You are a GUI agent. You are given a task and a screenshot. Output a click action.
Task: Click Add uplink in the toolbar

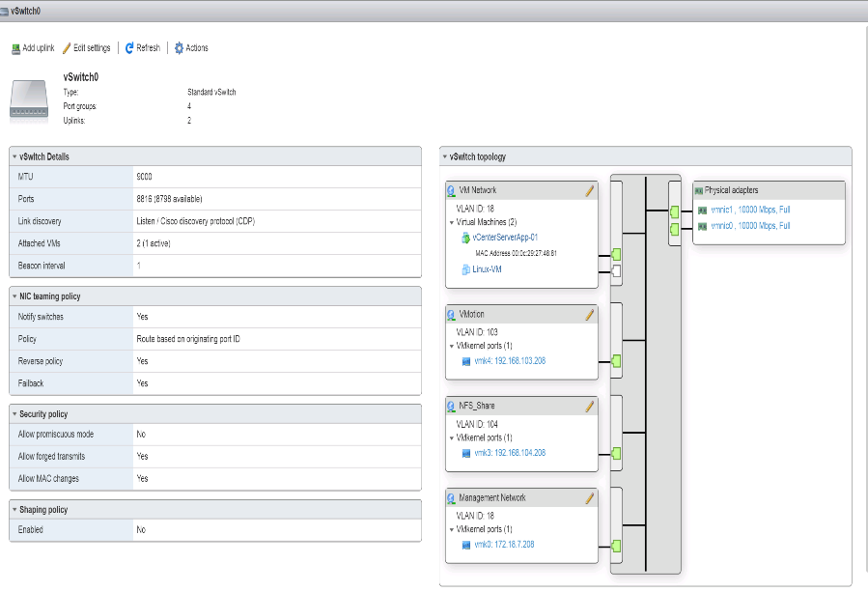[32, 48]
